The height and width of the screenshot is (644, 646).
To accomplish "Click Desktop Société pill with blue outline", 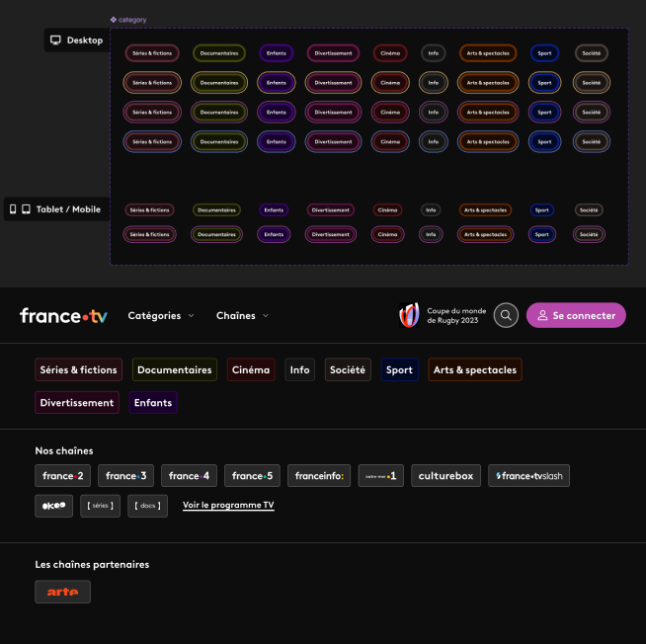I will 592,141.
